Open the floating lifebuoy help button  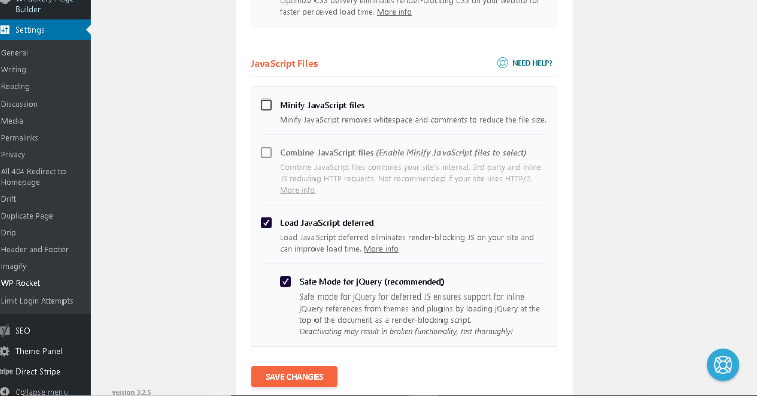click(723, 365)
